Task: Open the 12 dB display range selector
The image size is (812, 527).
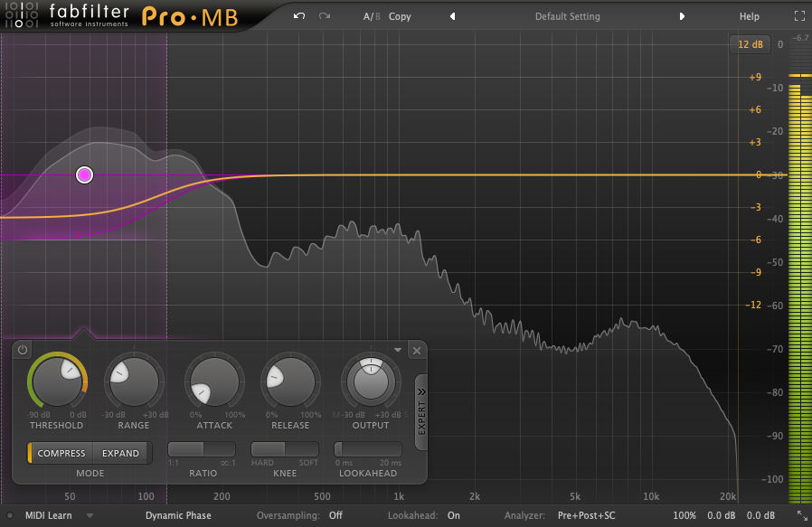Action: 750,44
